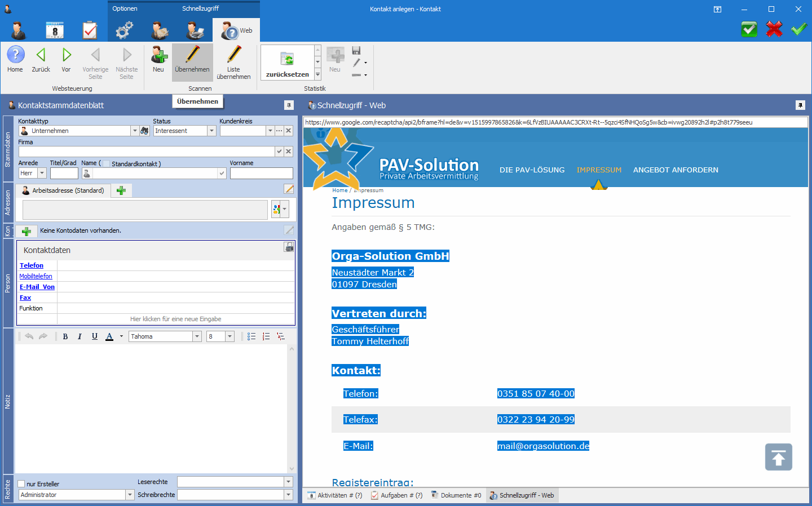Image resolution: width=812 pixels, height=506 pixels.
Task: Switch to Aktivitäten bottom tab
Action: [335, 495]
